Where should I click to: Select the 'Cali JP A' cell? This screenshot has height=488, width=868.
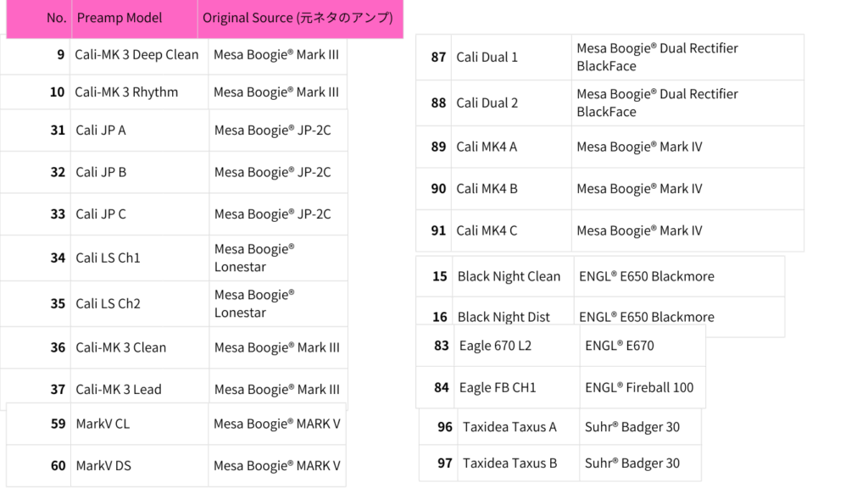point(101,130)
